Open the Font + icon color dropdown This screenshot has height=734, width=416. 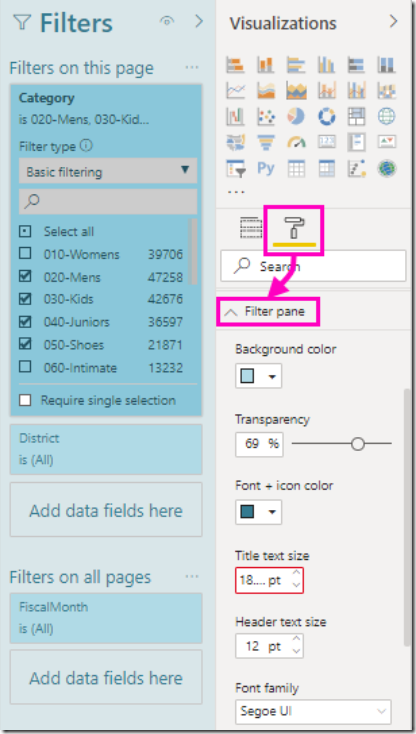pos(258,512)
